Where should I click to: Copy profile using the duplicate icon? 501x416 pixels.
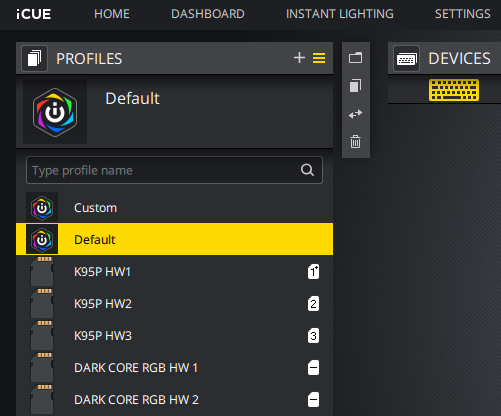[x=355, y=86]
